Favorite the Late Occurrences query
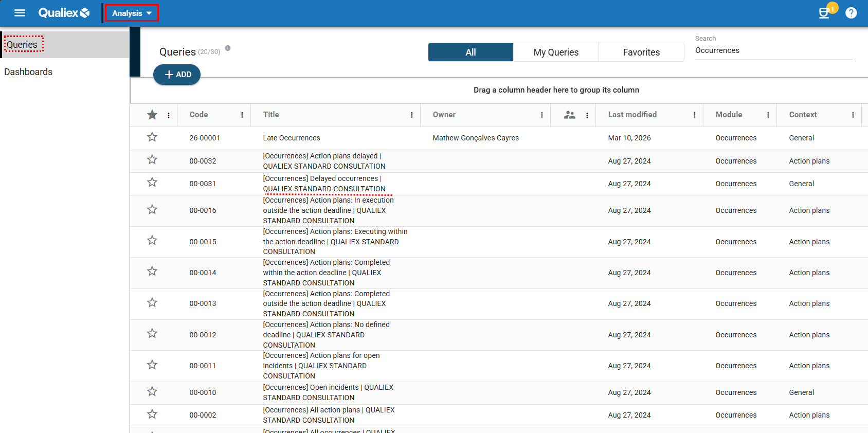This screenshot has height=433, width=868. coord(152,137)
